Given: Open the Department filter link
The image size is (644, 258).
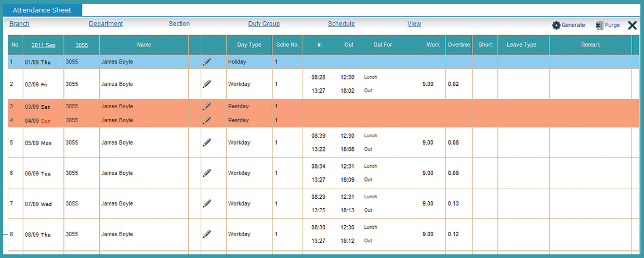Looking at the screenshot, I should [106, 24].
